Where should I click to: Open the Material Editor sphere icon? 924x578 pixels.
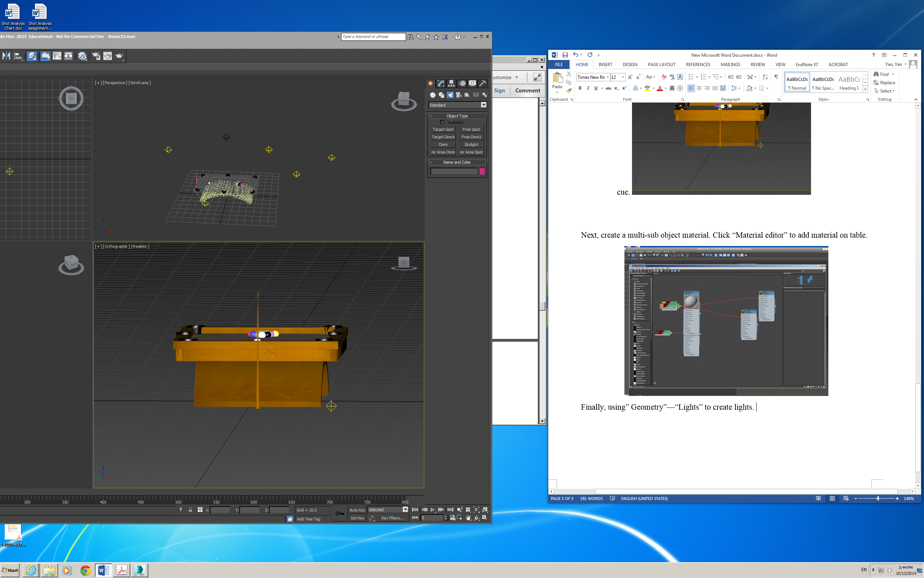(82, 56)
